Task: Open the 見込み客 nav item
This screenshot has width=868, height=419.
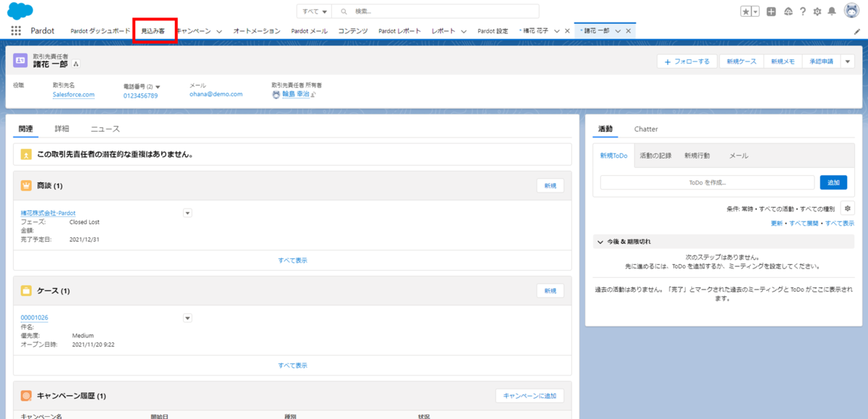Action: coord(153,31)
